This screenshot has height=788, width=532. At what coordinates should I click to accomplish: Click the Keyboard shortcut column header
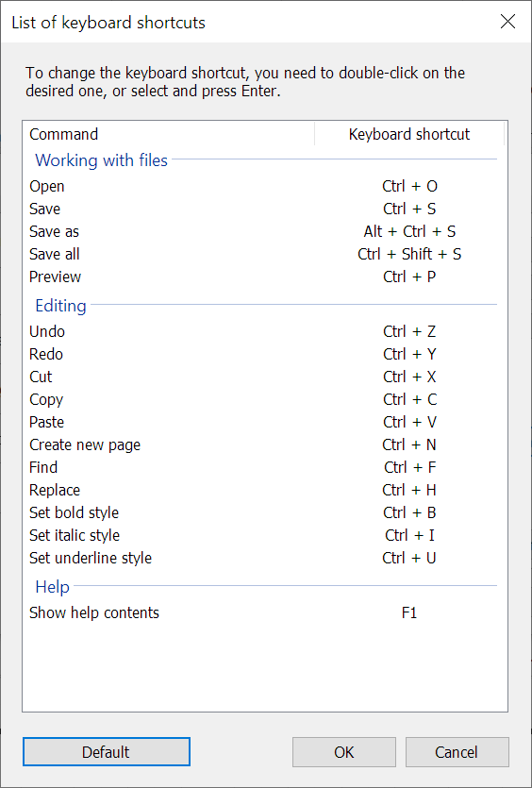point(409,134)
